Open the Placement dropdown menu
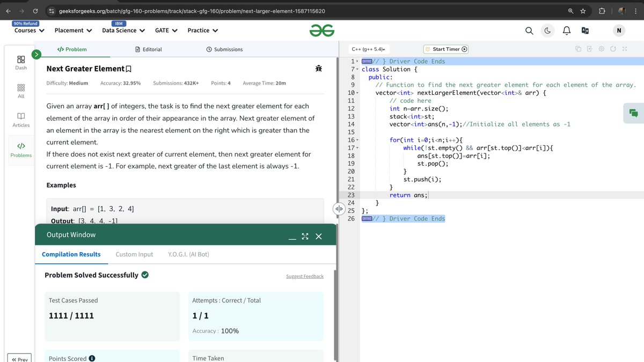 (74, 31)
